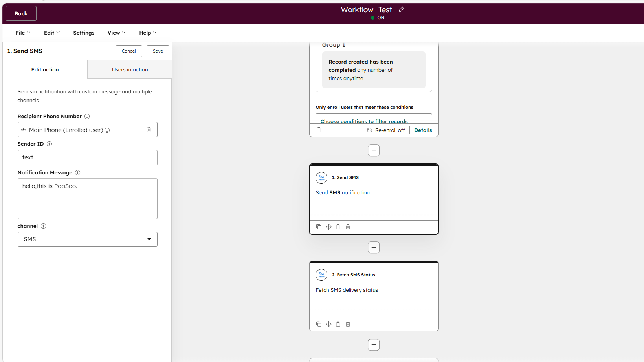
Task: Turn Re-enroll on for the trigger
Action: click(386, 130)
